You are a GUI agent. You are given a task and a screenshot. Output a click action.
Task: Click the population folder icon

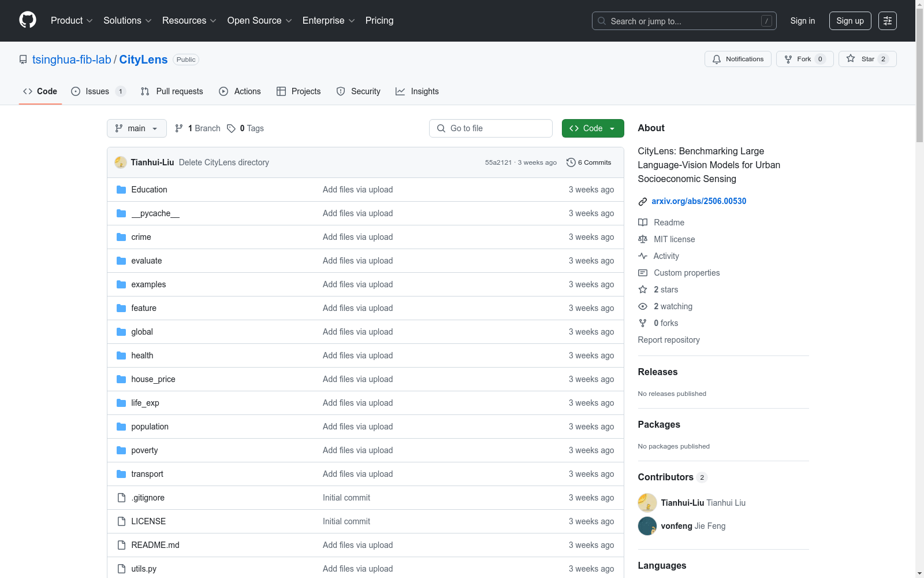(x=121, y=427)
